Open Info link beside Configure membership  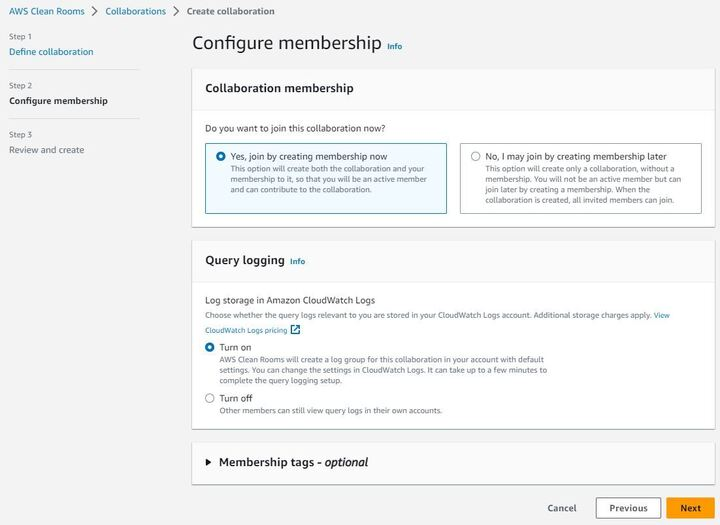point(395,46)
